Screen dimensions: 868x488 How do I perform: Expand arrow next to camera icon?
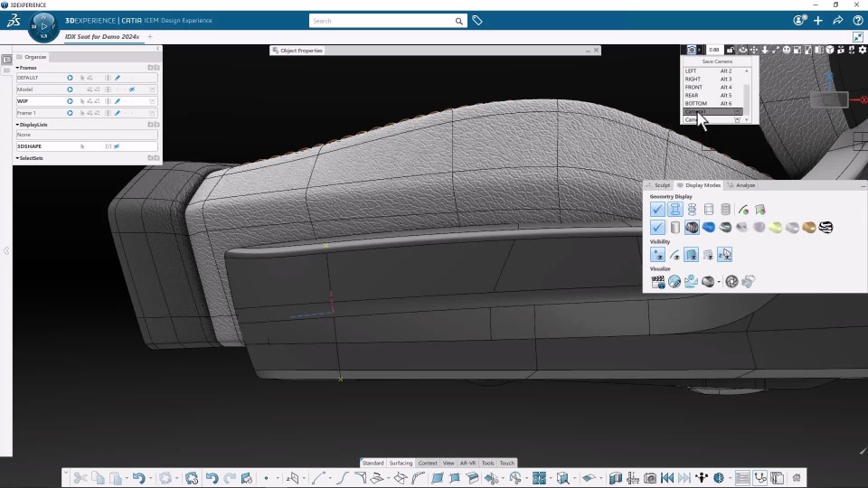pos(699,50)
